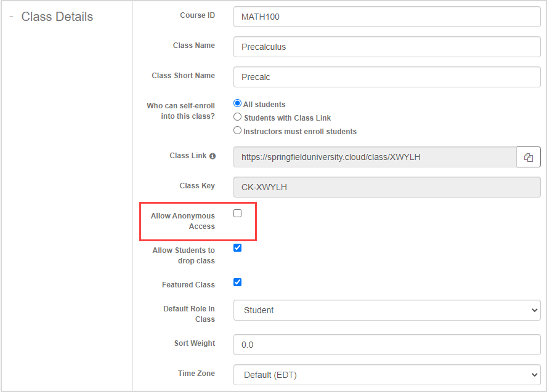Click the Class Short Name field
The image size is (547, 392).
pos(386,77)
